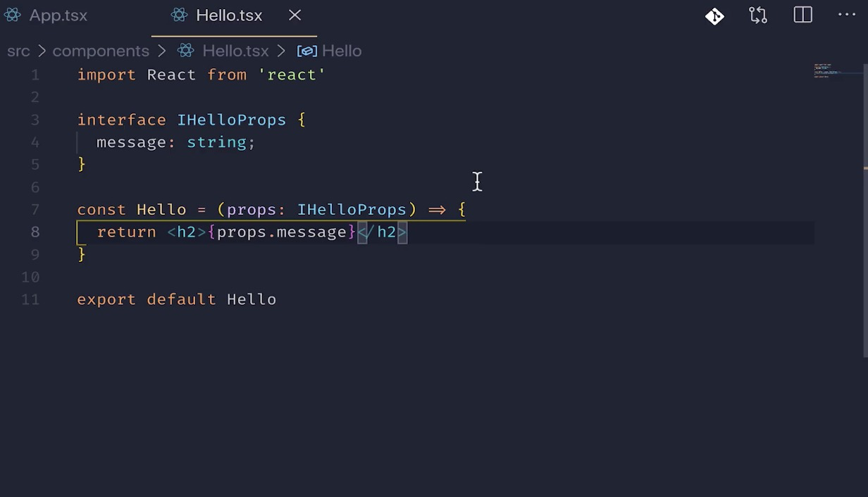This screenshot has width=868, height=497.
Task: Open the GitLens source control icon
Action: coord(714,15)
